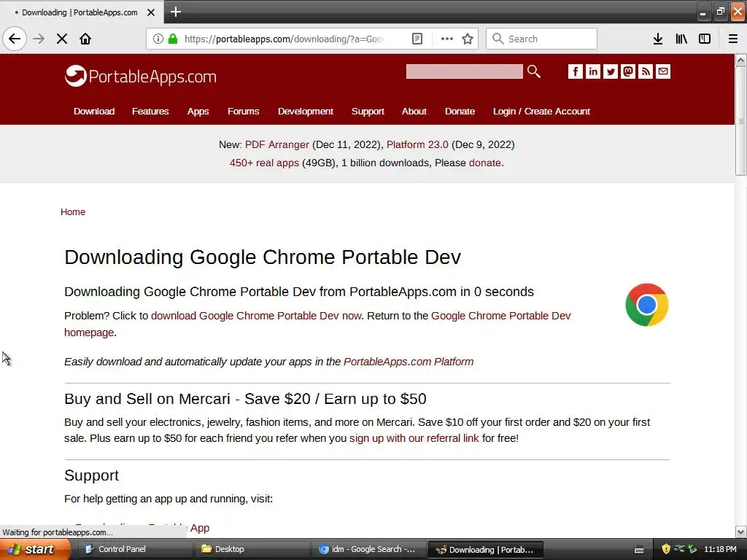Click the site search magnifier icon
Screen dimensions: 747x560
point(533,71)
